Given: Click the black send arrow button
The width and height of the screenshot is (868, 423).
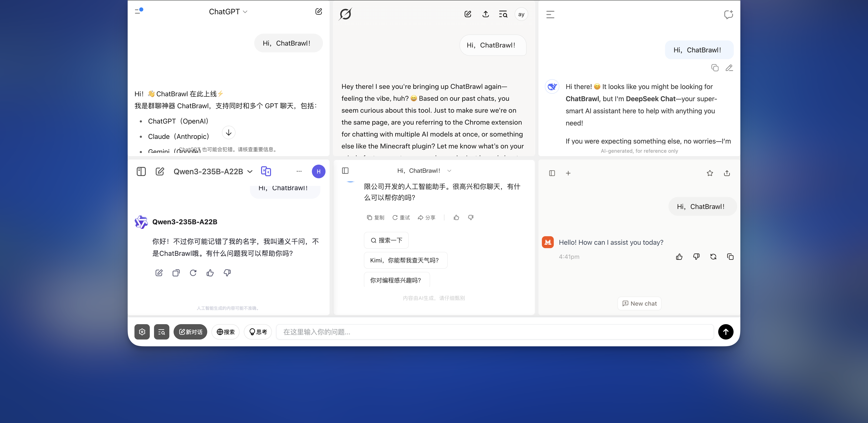Looking at the screenshot, I should 725,332.
